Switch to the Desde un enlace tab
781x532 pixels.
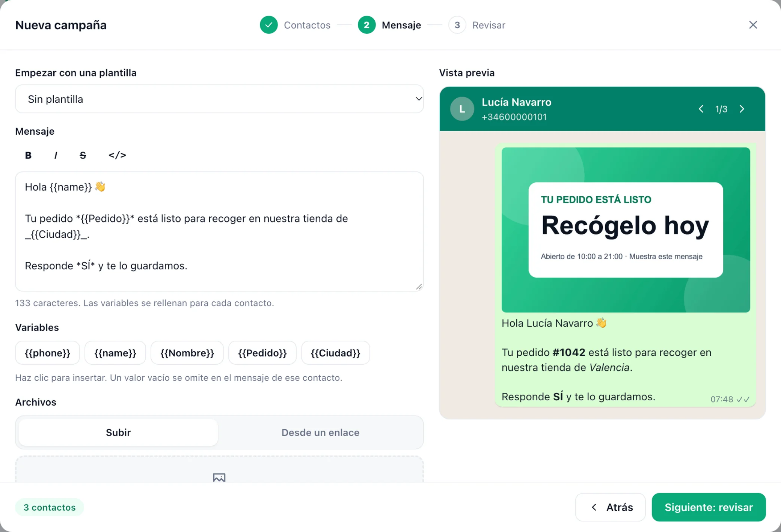[x=320, y=432]
